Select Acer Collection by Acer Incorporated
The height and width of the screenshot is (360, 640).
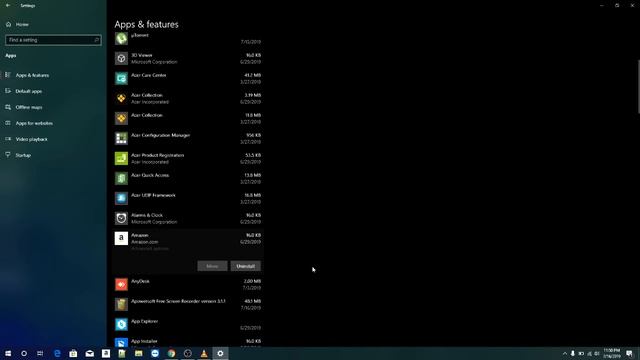188,98
